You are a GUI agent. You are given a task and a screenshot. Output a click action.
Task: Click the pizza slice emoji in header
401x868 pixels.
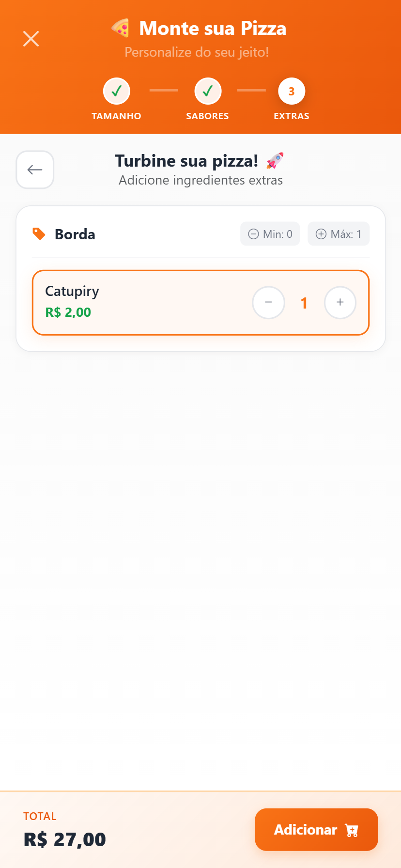click(121, 28)
